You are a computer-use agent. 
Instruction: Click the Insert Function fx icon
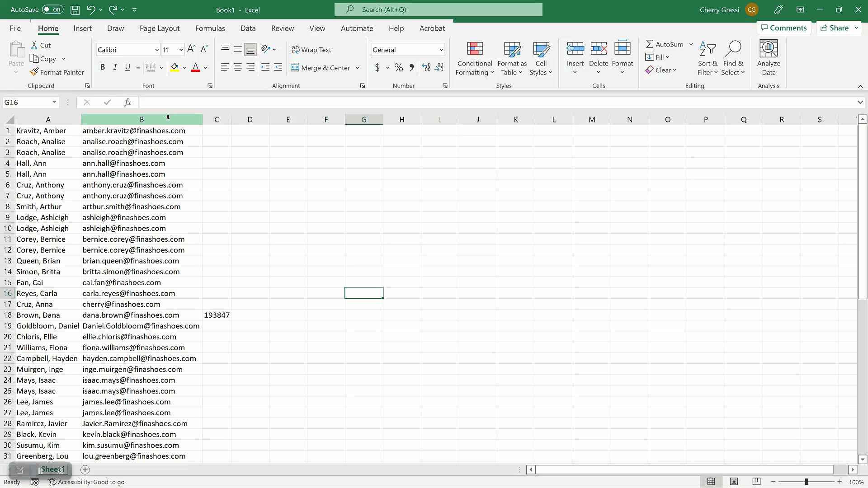pos(128,103)
